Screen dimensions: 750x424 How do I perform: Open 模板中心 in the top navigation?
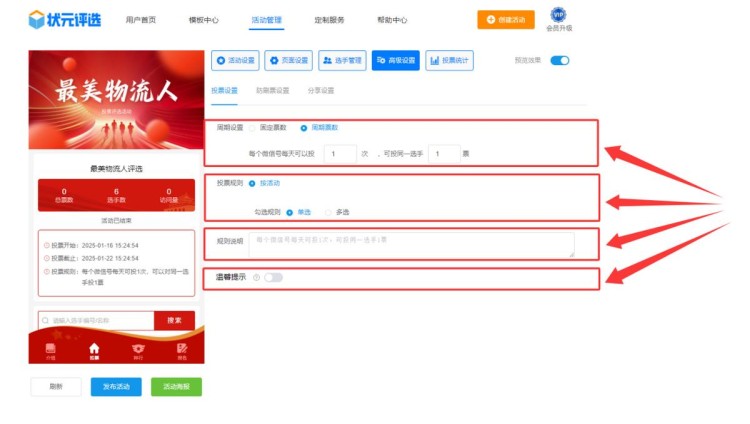click(x=203, y=20)
